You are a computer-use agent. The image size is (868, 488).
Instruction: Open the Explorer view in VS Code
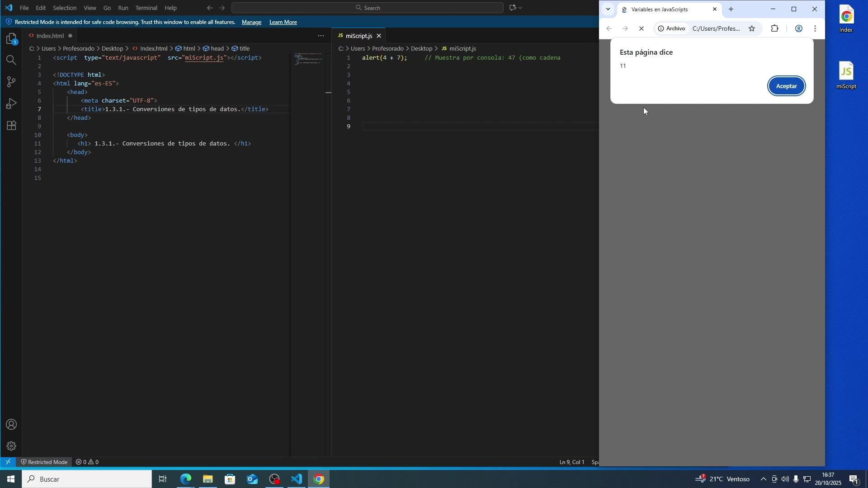pos(11,39)
